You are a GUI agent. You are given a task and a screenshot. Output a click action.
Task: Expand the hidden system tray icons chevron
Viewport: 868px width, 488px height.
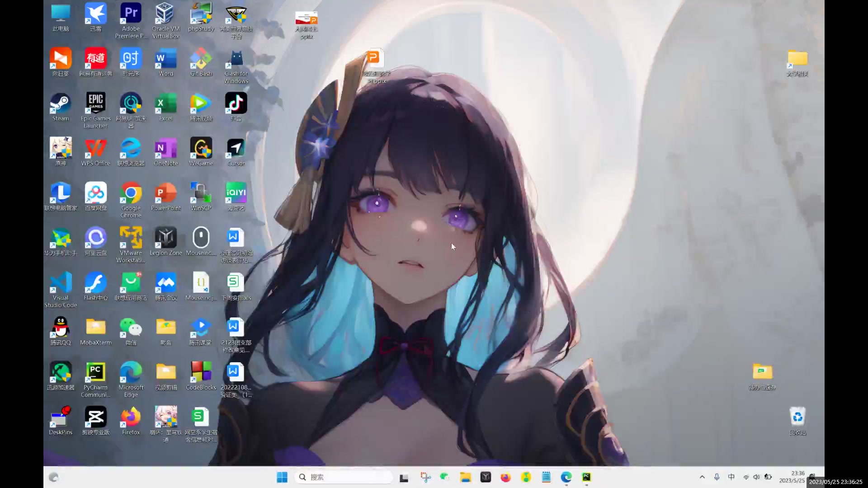point(702,477)
